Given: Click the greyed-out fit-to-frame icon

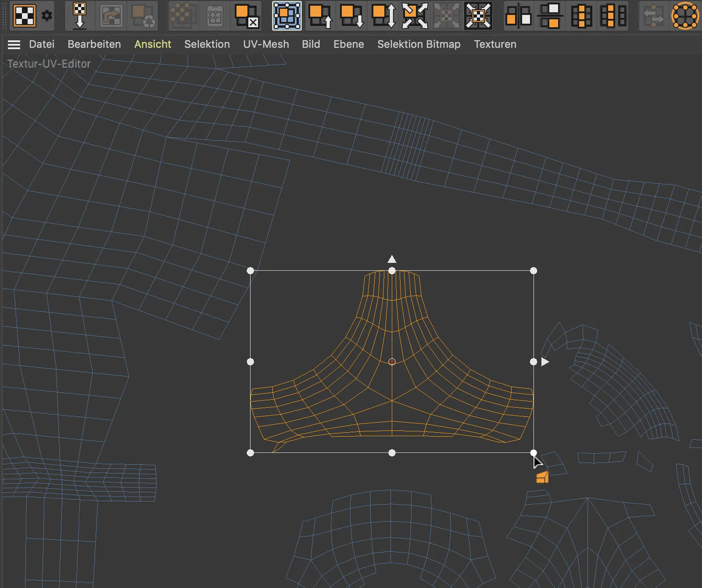Looking at the screenshot, I should 447,16.
